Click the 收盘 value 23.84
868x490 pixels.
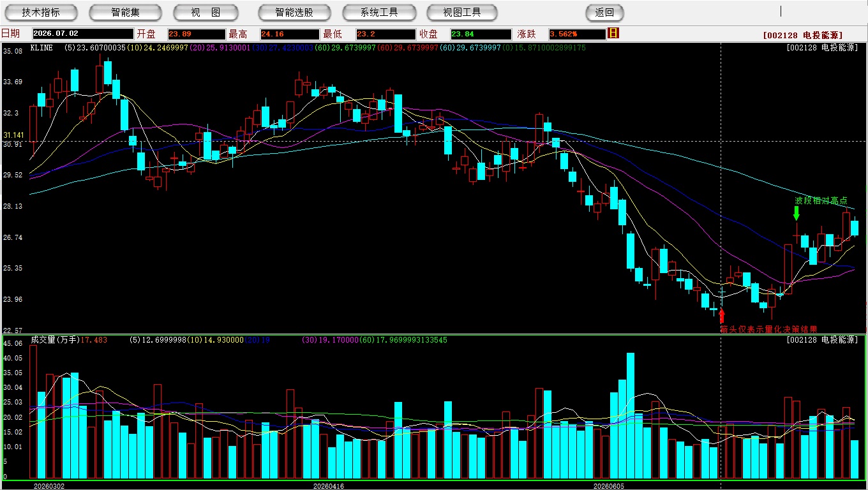pyautogui.click(x=481, y=34)
